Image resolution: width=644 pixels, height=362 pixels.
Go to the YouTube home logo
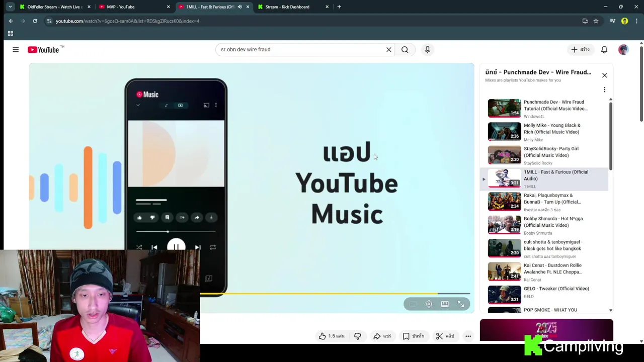43,50
